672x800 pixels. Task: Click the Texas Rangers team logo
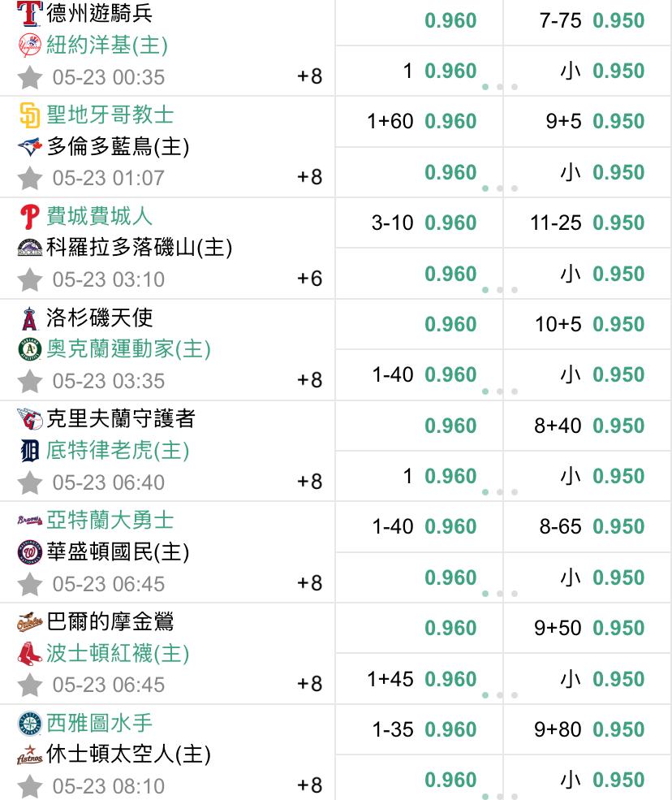[29, 13]
